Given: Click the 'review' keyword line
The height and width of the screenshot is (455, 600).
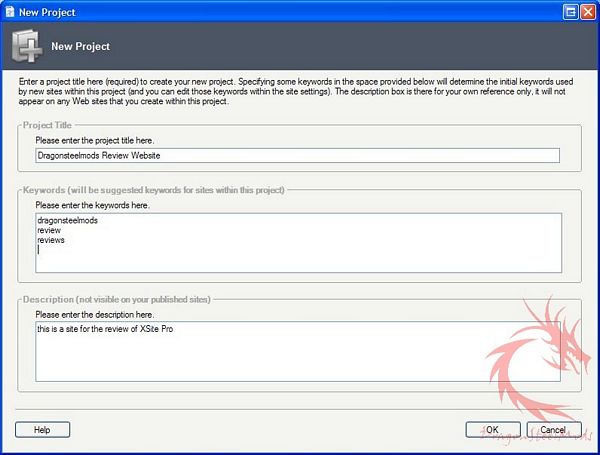Looking at the screenshot, I should [49, 231].
